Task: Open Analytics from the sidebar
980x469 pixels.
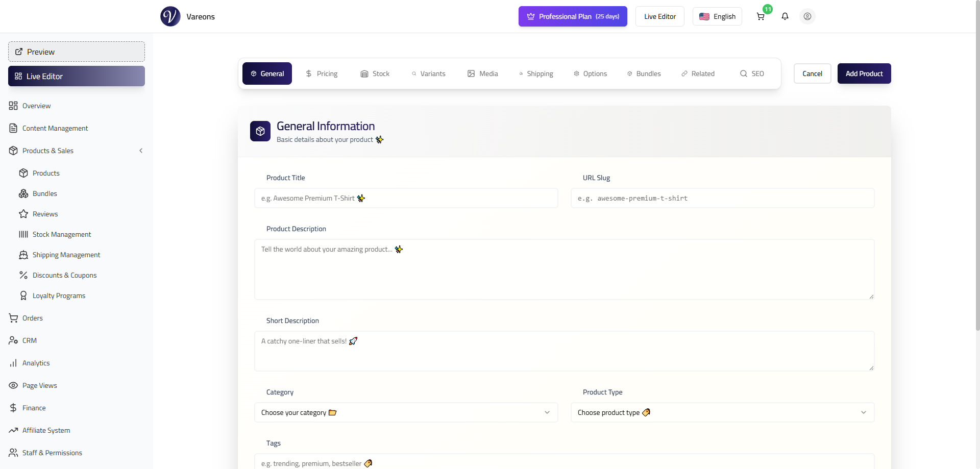Action: tap(35, 363)
